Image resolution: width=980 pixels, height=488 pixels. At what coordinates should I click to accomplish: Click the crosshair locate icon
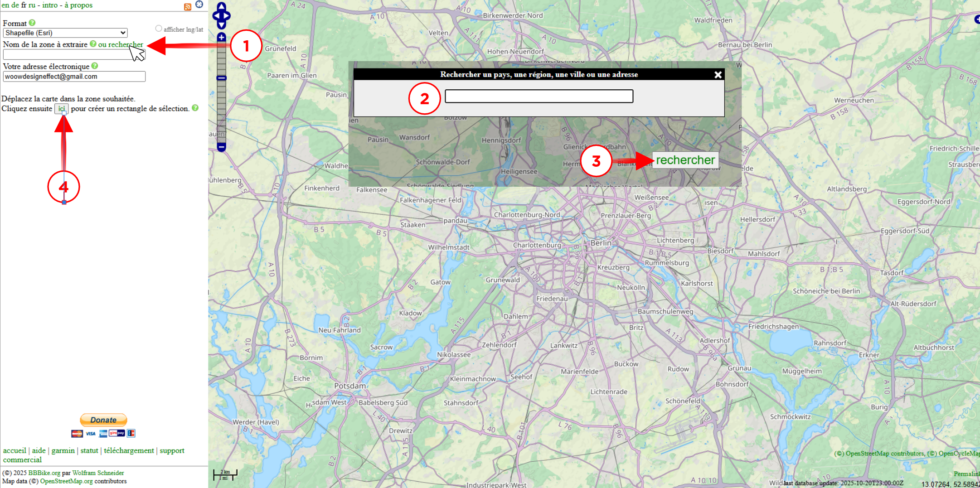[x=199, y=5]
